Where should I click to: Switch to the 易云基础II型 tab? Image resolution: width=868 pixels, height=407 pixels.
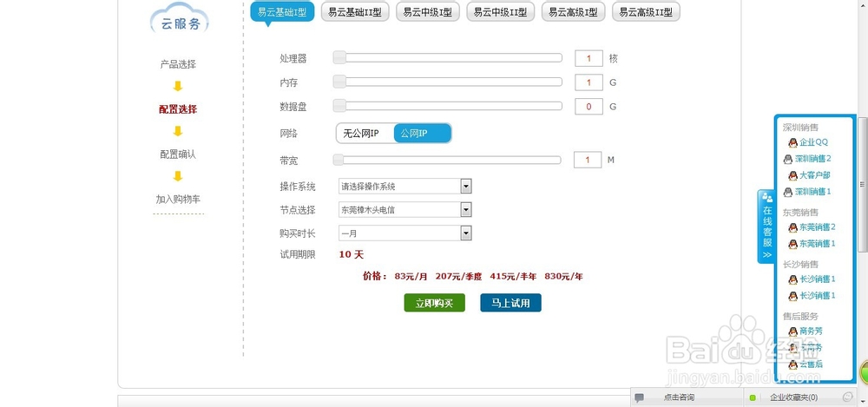click(355, 11)
